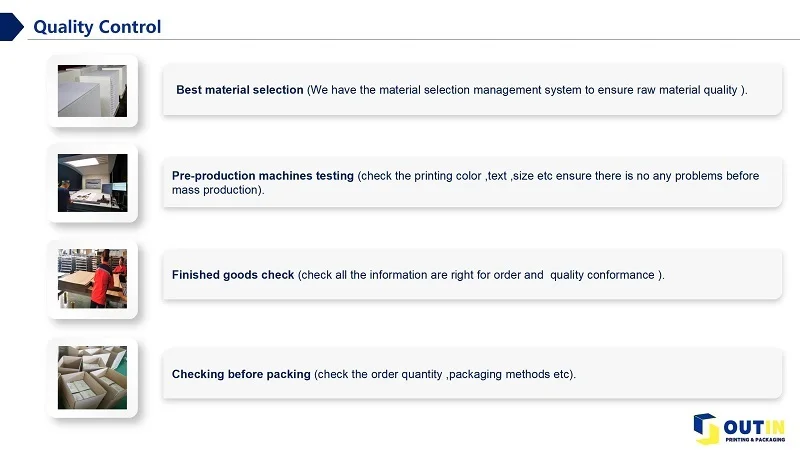
Task: Select the "Checking before packing" bold heading
Action: point(241,374)
